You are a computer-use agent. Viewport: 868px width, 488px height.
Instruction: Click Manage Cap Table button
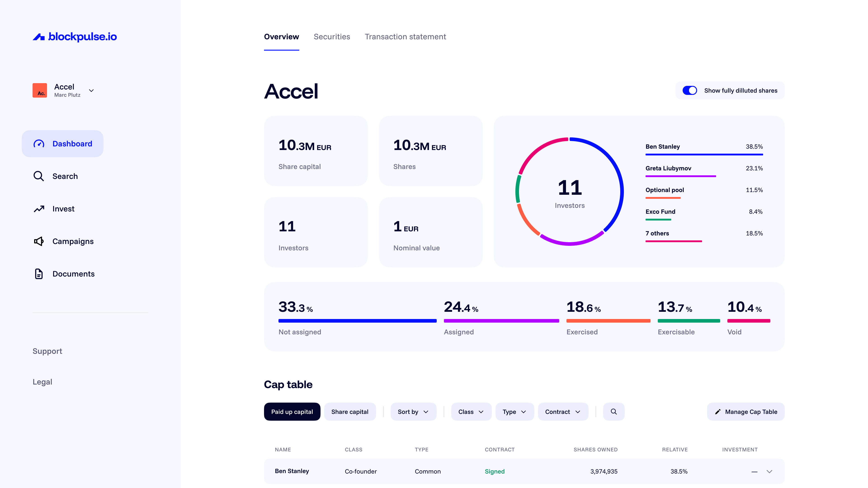(745, 412)
